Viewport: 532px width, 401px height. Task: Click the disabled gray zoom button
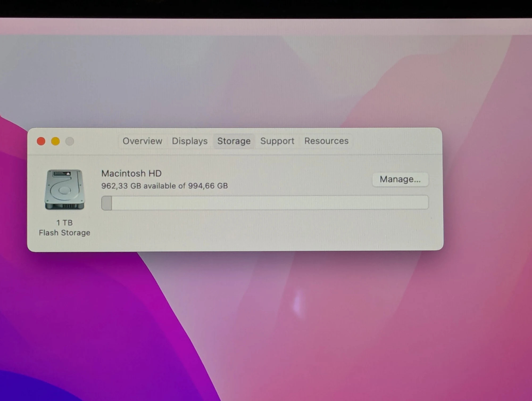coord(70,141)
